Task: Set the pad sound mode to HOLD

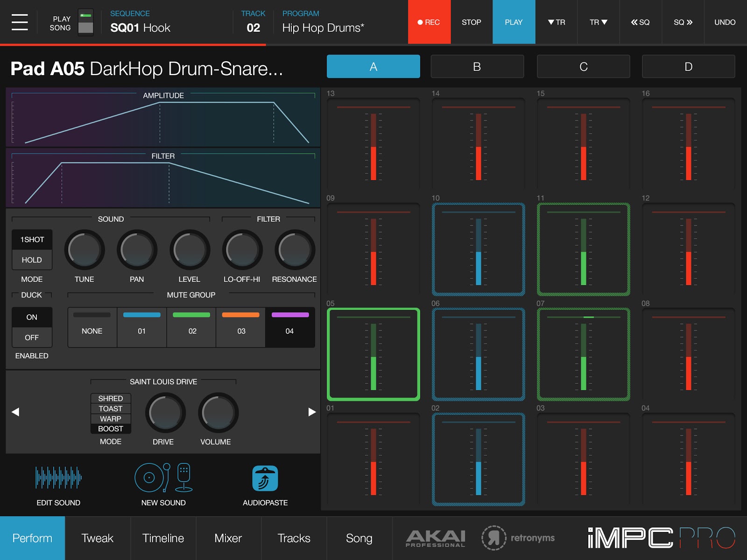Action: (x=32, y=260)
